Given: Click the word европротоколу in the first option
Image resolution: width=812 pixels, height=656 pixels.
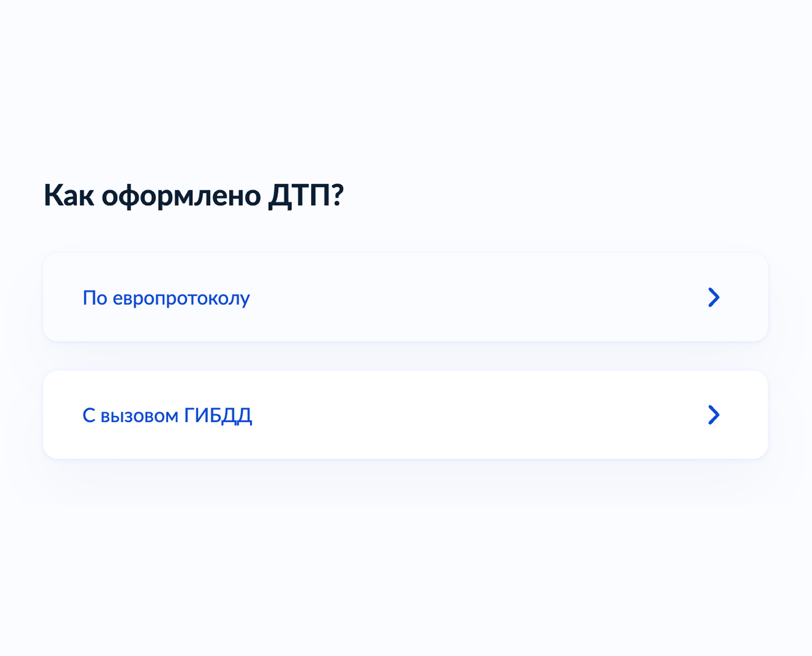Looking at the screenshot, I should [x=181, y=298].
